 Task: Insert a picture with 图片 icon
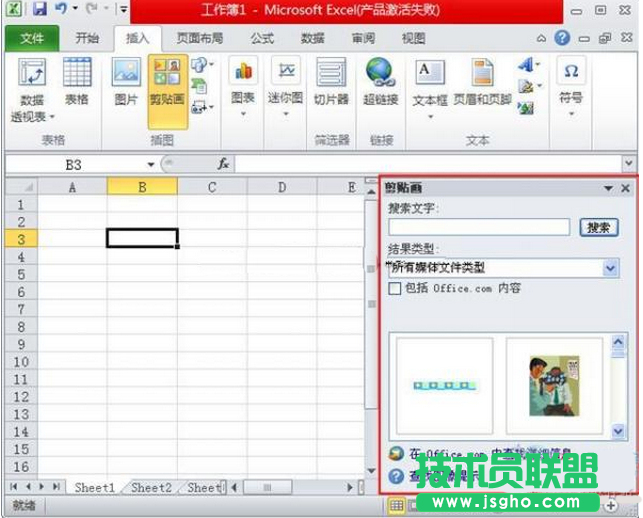[x=126, y=72]
